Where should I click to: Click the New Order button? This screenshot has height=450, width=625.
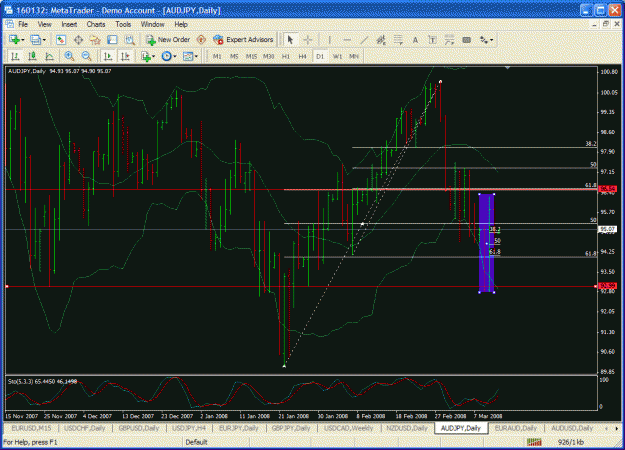168,40
